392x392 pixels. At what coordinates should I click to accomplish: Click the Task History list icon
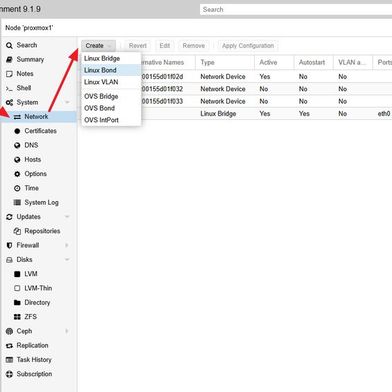[9, 360]
